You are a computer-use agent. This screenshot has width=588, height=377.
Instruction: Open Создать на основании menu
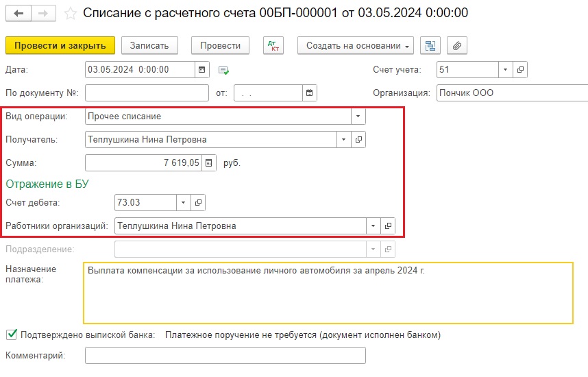click(355, 45)
